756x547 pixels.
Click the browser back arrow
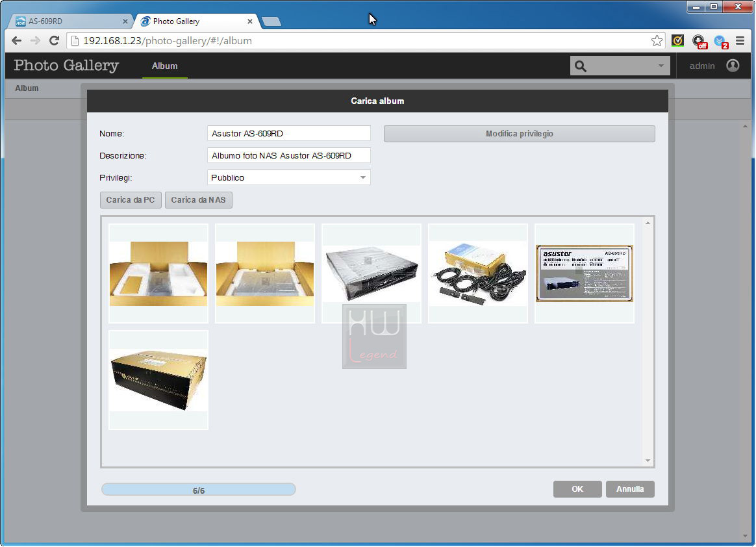(16, 41)
